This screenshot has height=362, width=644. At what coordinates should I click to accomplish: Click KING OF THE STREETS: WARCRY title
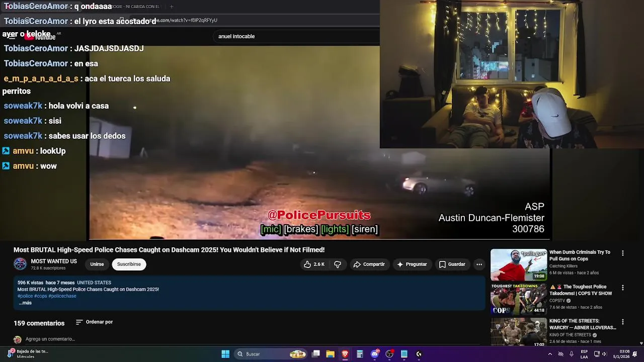(x=583, y=324)
